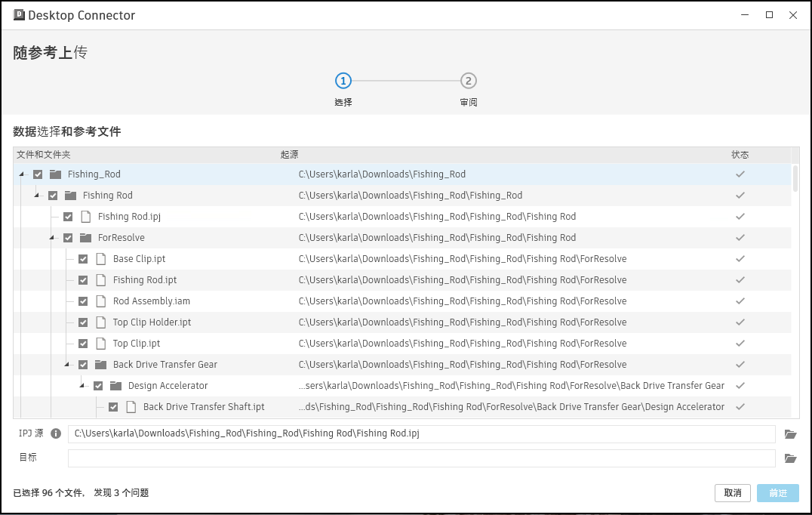Click the tree list vertical scrollbar thumb
The width and height of the screenshot is (812, 515).
pos(795,178)
